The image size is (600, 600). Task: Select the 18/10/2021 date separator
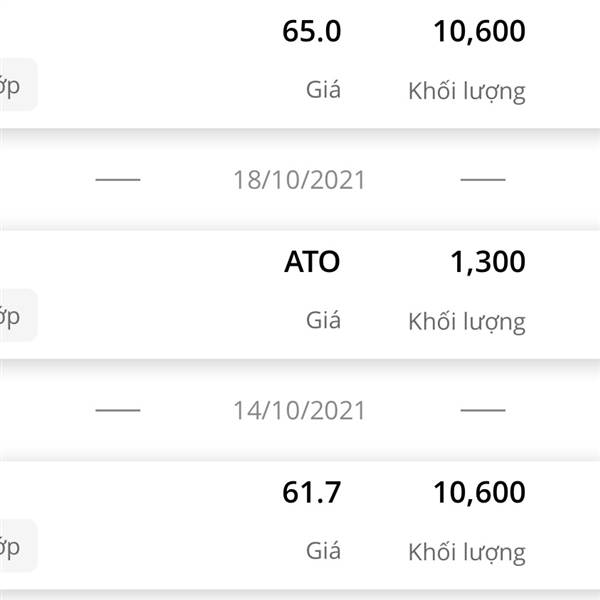(x=299, y=180)
